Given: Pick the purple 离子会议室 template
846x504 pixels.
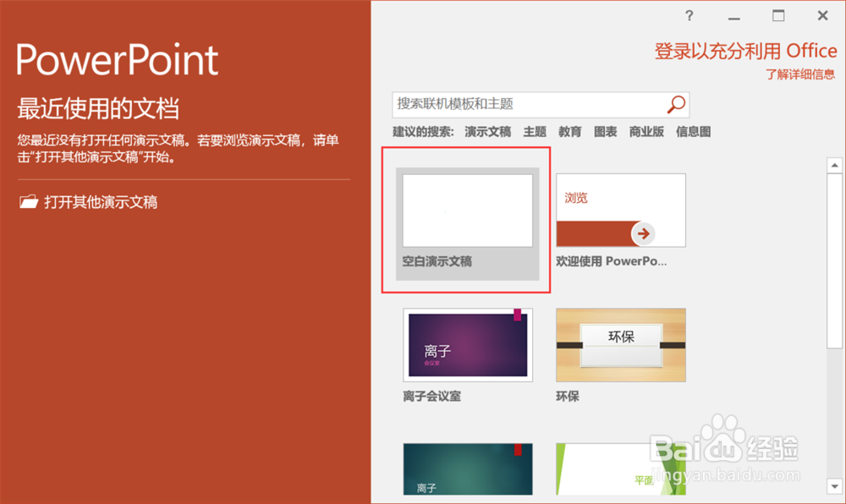Looking at the screenshot, I should tap(468, 345).
